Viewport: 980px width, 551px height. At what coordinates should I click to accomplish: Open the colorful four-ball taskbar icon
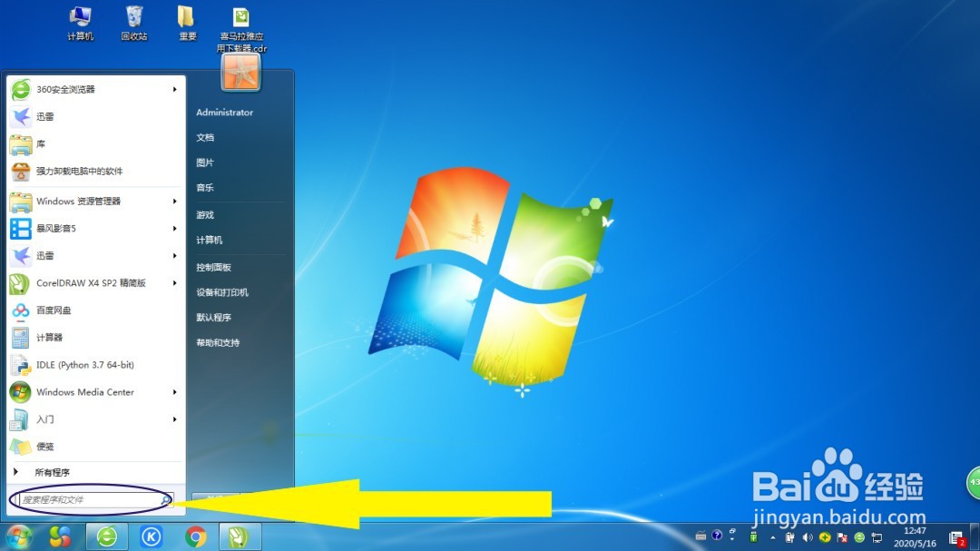pos(61,536)
